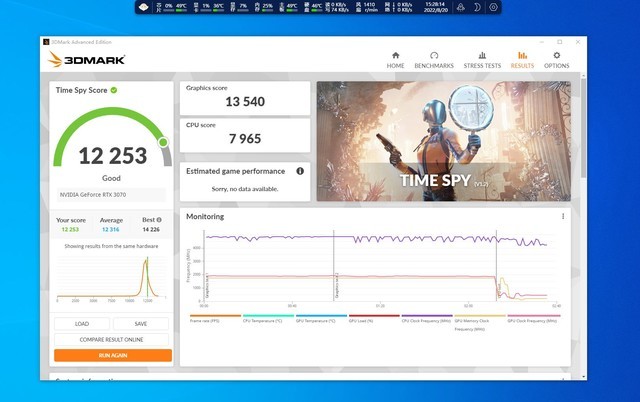
Task: Toggle the GPU Load (%) legend series
Action: coord(374,319)
